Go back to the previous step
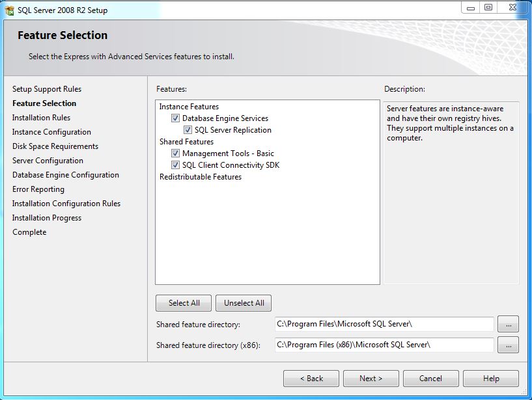The height and width of the screenshot is (400, 532). click(311, 378)
